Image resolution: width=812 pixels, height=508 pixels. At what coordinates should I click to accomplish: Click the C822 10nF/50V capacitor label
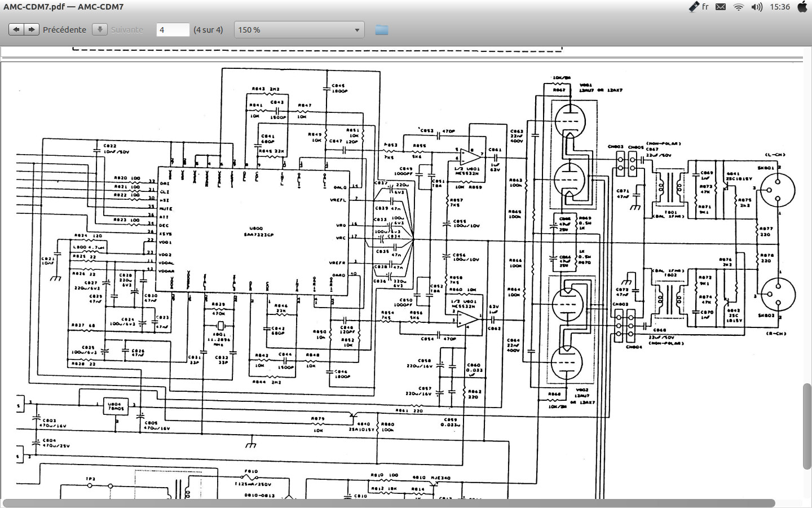click(116, 148)
